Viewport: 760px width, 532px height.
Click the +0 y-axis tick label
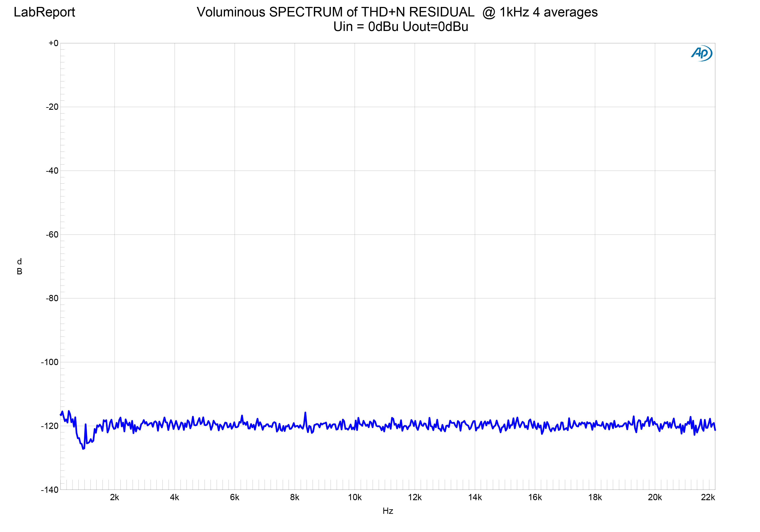[x=53, y=43]
